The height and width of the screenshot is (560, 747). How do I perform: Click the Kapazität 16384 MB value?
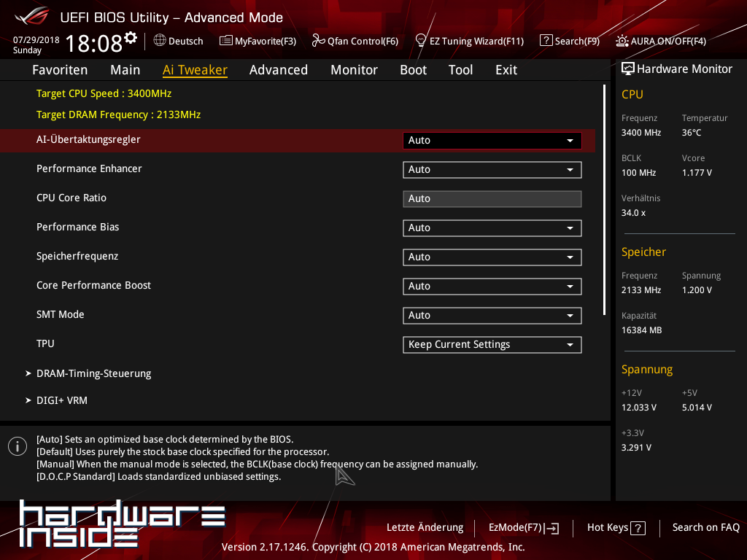point(641,330)
